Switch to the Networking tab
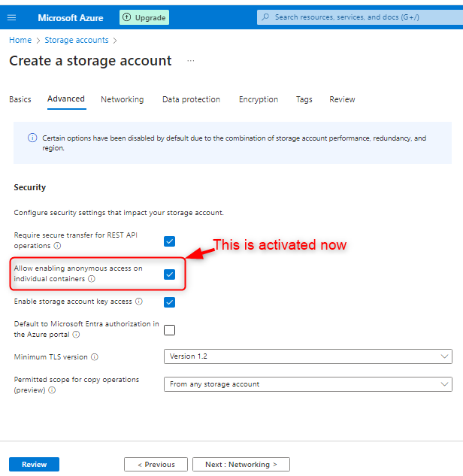 [x=122, y=99]
